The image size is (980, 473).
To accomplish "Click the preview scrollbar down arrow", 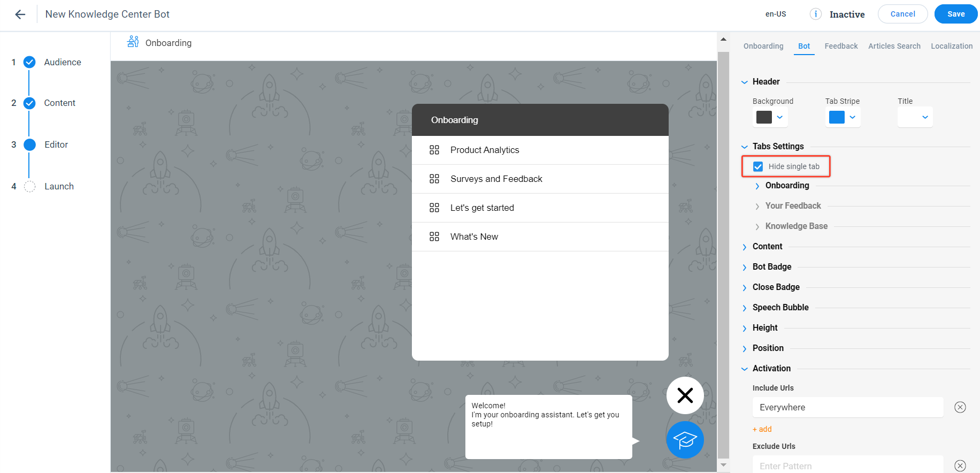I will pos(723,466).
